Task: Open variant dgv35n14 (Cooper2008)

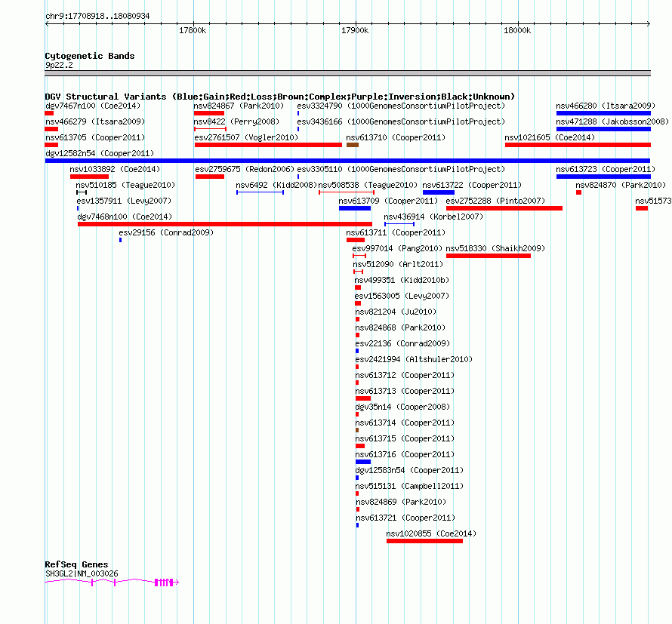Action: point(403,407)
